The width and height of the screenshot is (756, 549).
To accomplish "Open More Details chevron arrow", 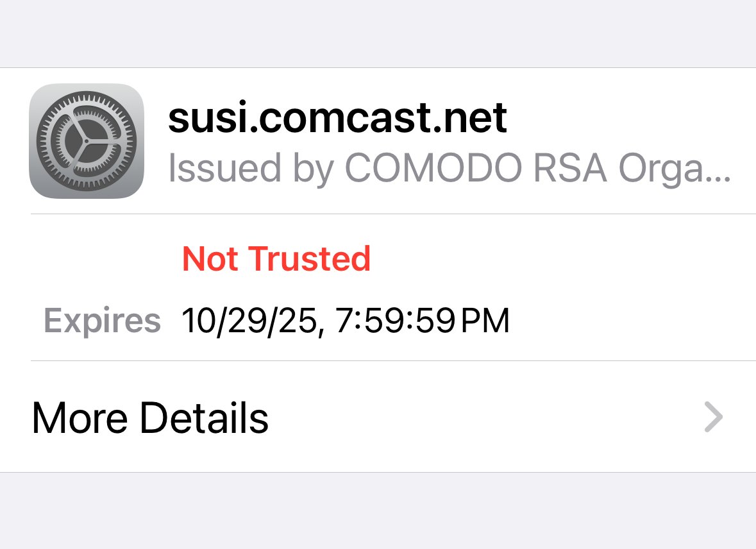I will click(714, 417).
